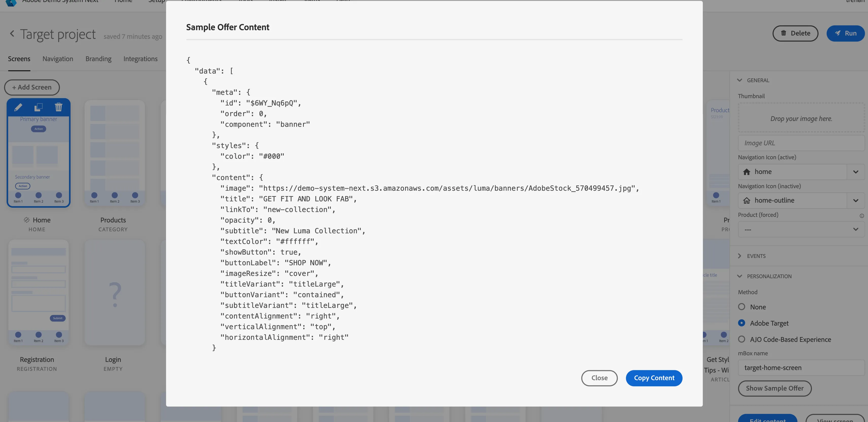Collapse the GENERAL section
The height and width of the screenshot is (422, 868).
[740, 80]
